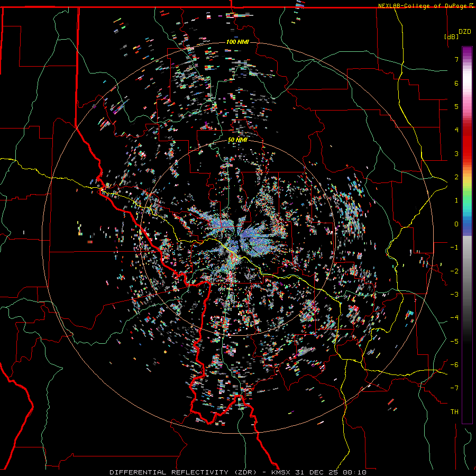Click the 6 value on the scale
The height and width of the screenshot is (476, 476).
[x=456, y=83]
